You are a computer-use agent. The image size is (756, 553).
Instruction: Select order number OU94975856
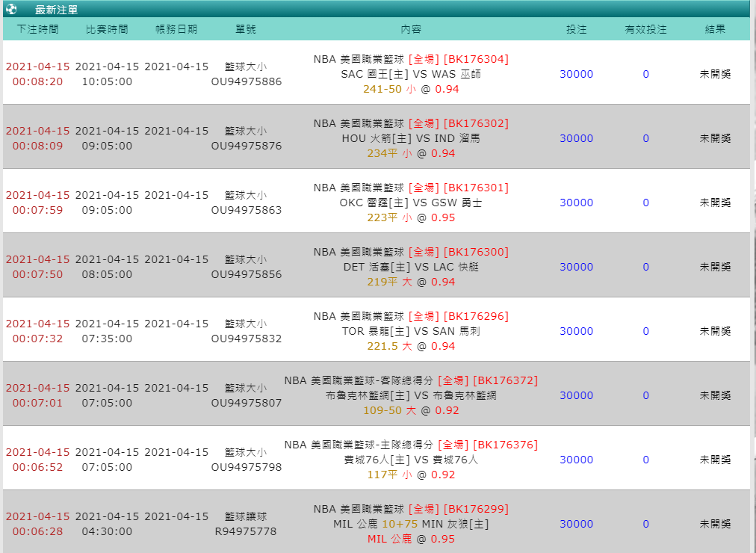[247, 274]
